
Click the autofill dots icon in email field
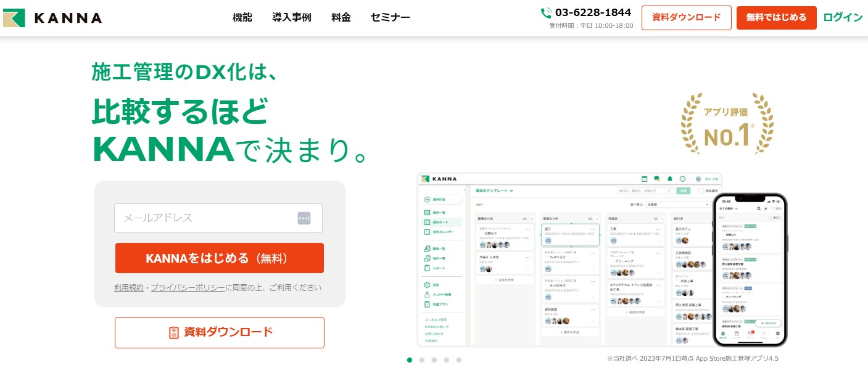pyautogui.click(x=304, y=218)
